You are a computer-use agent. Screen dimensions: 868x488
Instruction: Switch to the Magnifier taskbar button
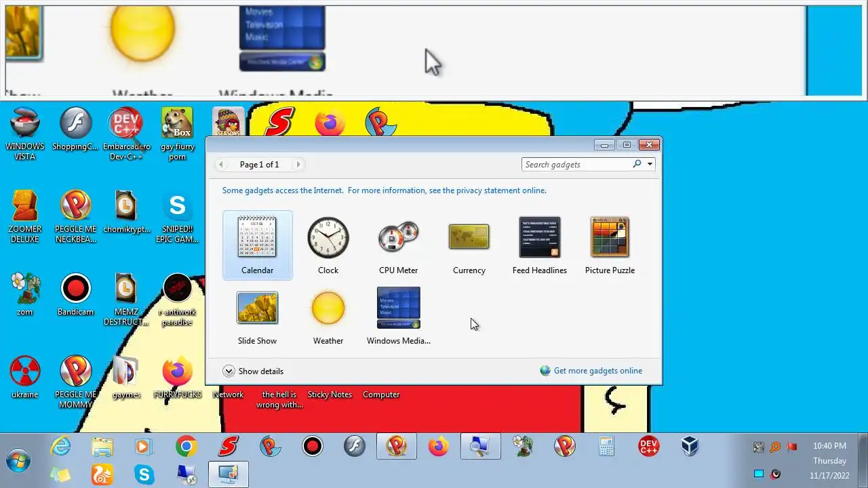point(481,446)
